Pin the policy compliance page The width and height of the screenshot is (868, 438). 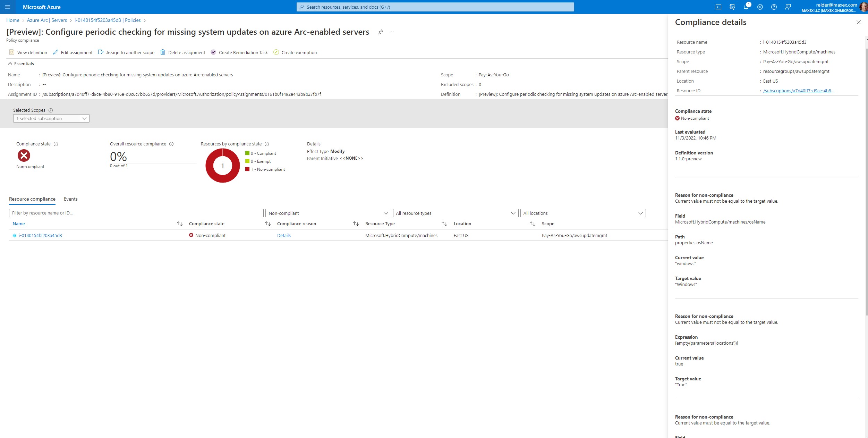381,32
